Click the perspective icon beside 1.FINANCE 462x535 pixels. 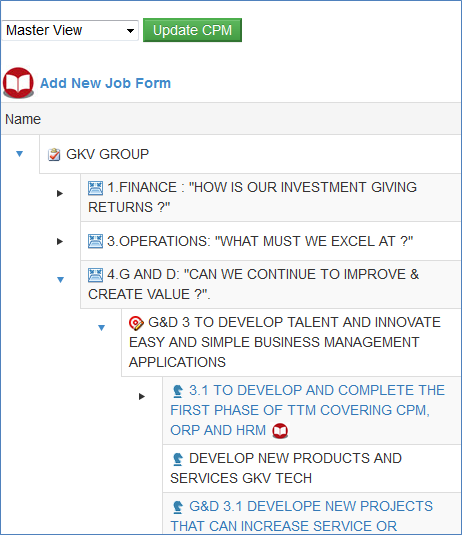pos(95,188)
